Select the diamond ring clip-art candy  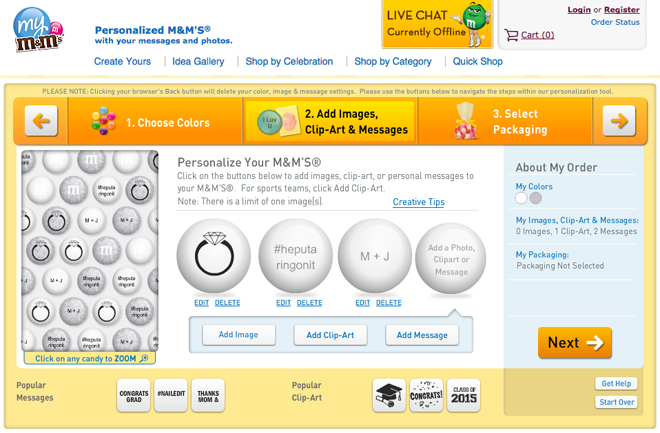[214, 255]
